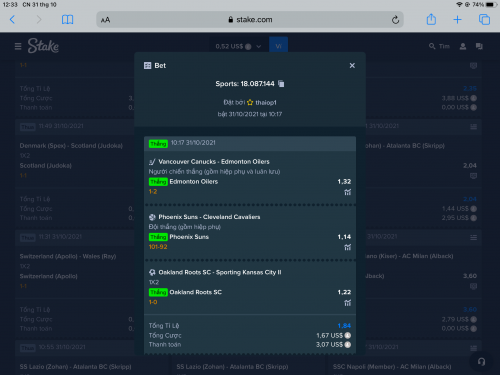Tap the Thắng badge beside 10:17 31/10/2021
This screenshot has height=375, width=500.
[158, 144]
